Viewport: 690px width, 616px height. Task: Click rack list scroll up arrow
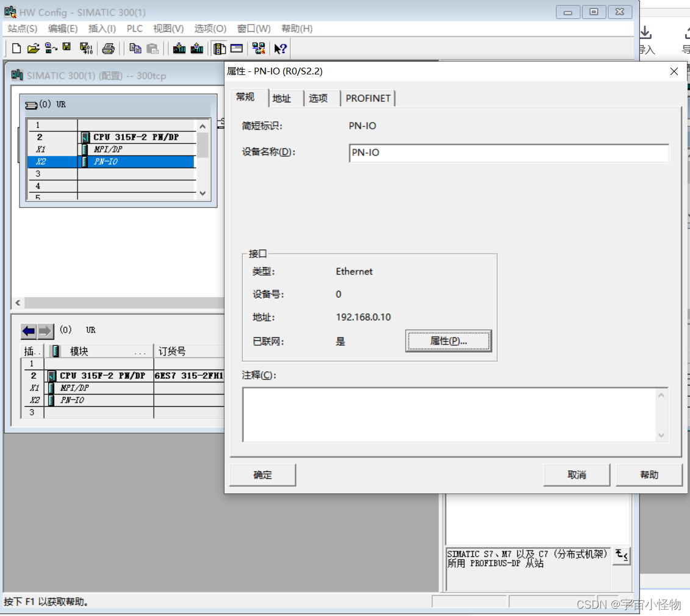[x=203, y=127]
